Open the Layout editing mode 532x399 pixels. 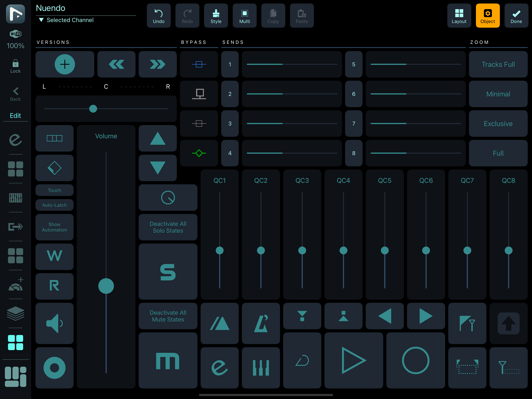coord(459,16)
